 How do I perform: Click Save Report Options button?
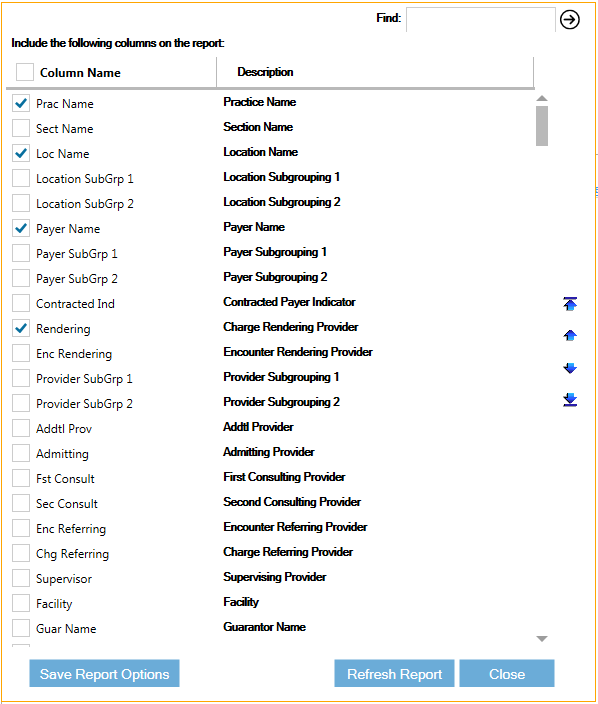104,673
